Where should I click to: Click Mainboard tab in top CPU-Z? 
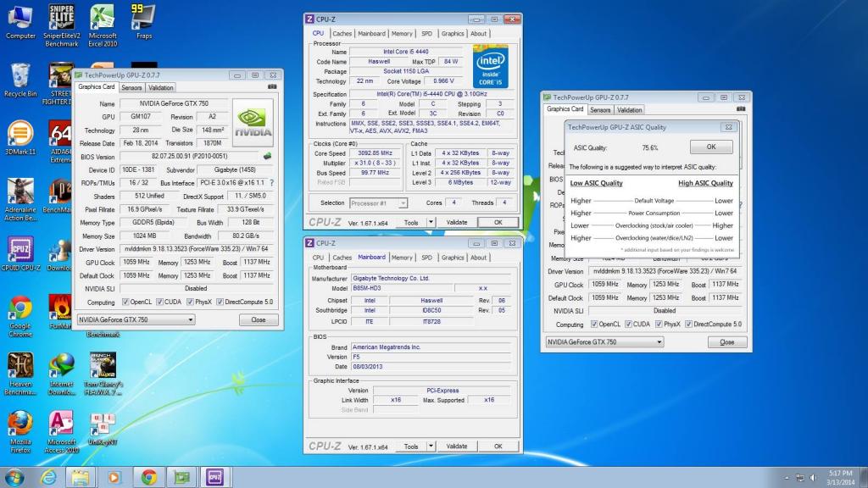pyautogui.click(x=371, y=34)
